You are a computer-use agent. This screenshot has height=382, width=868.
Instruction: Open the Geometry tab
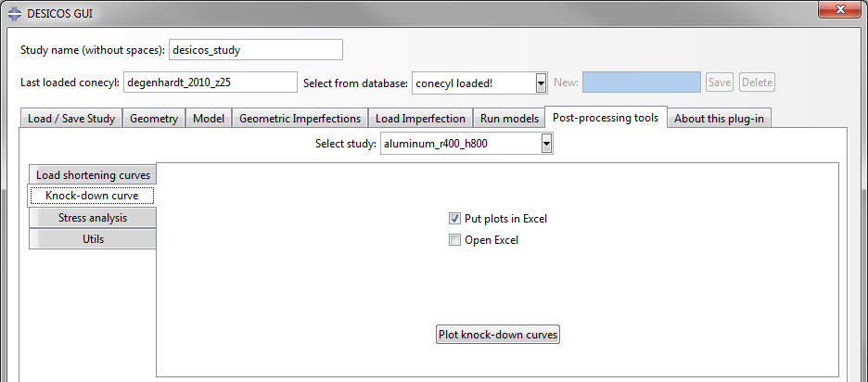click(x=154, y=119)
